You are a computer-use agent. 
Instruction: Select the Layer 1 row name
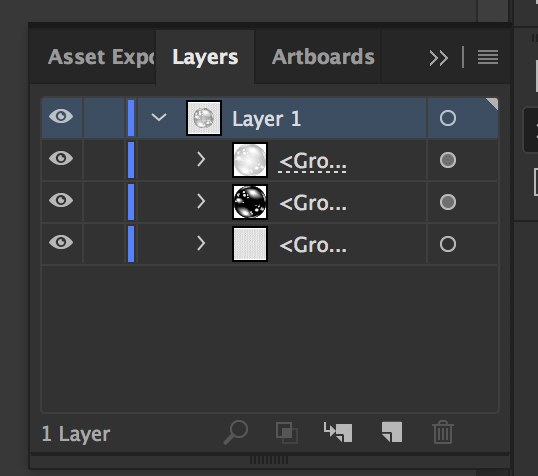click(267, 119)
